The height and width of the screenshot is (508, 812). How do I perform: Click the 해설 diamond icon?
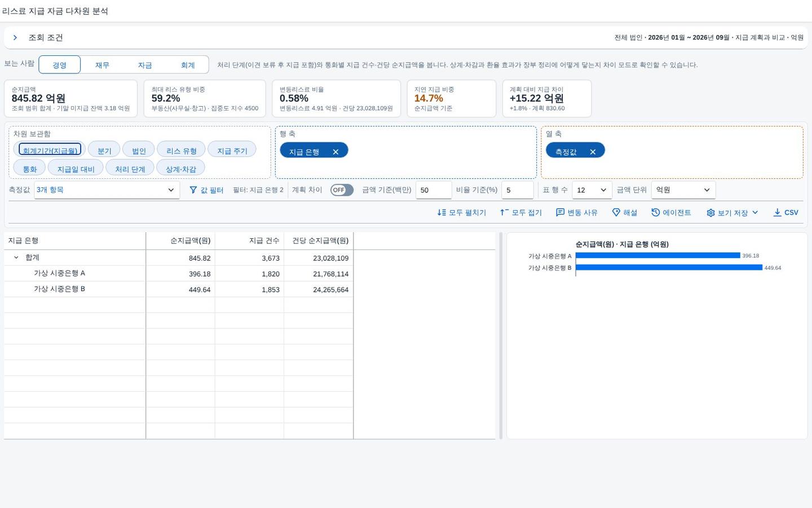[616, 212]
